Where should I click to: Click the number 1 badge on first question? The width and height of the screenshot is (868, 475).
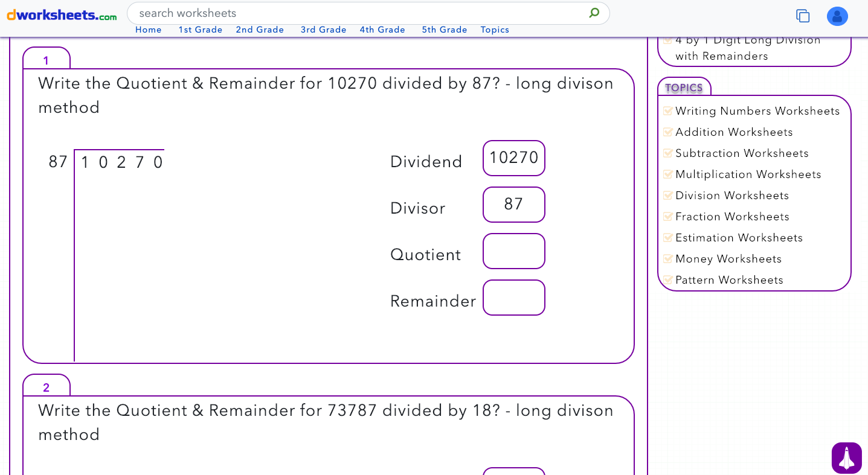click(x=46, y=59)
